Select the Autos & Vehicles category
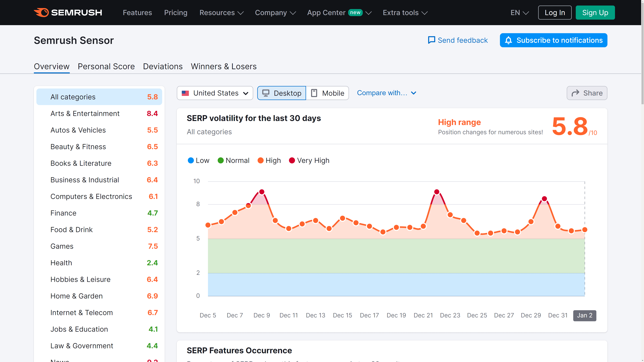 [x=99, y=130]
